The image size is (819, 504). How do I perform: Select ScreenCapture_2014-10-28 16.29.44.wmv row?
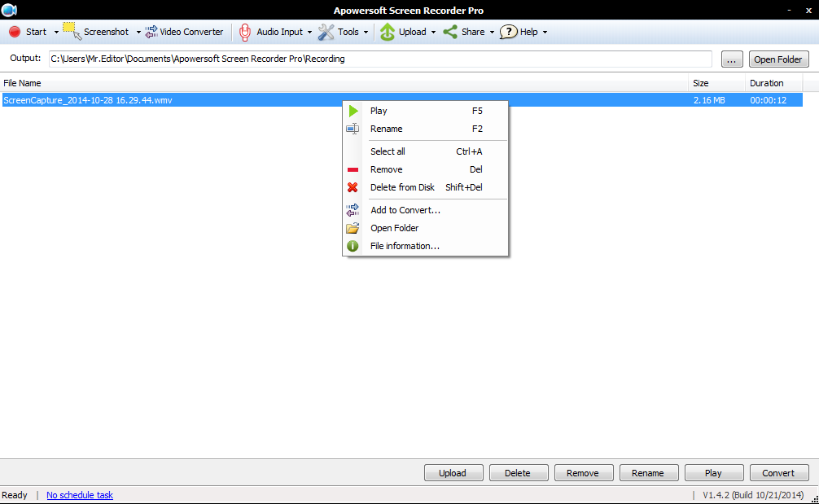[x=402, y=100]
